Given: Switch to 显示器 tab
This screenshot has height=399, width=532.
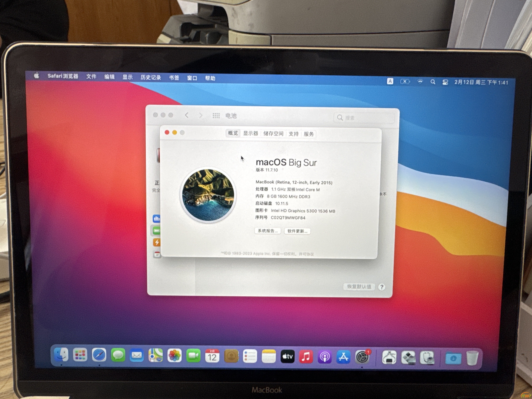Looking at the screenshot, I should click(250, 133).
